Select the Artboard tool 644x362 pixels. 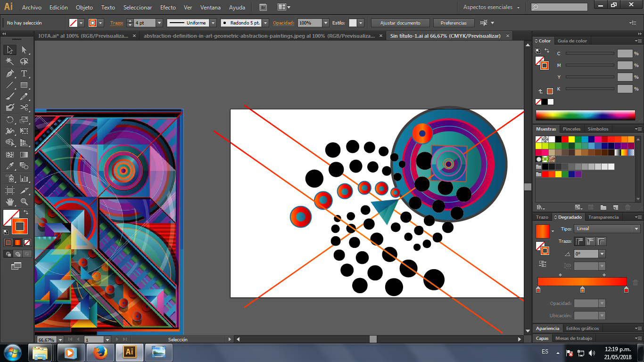tap(10, 190)
